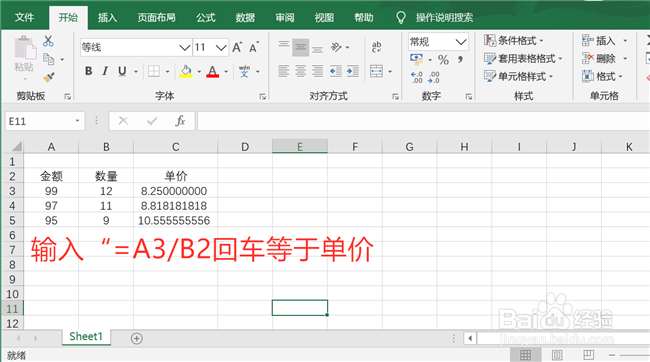
Task: Open Cell Styles (单元格样式)
Action: [x=519, y=76]
